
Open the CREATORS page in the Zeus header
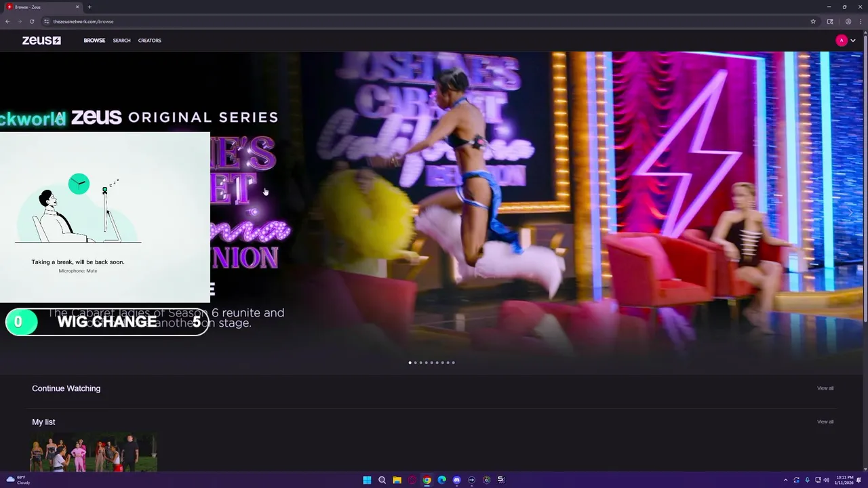point(150,41)
